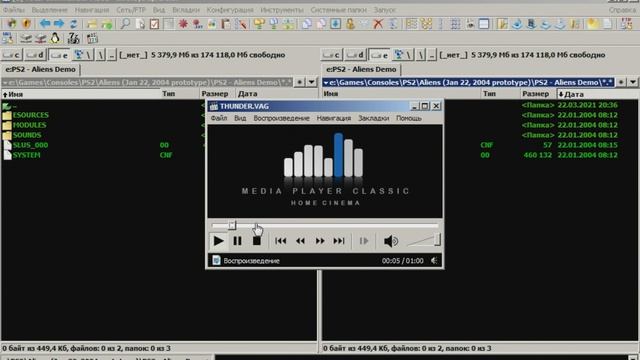This screenshot has height=360, width=640.
Task: Open the player's Вид menu
Action: [240, 118]
